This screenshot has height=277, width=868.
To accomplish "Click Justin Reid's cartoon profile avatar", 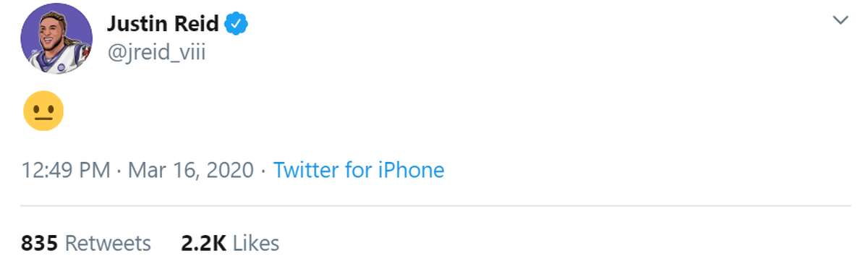I will pos(56,43).
